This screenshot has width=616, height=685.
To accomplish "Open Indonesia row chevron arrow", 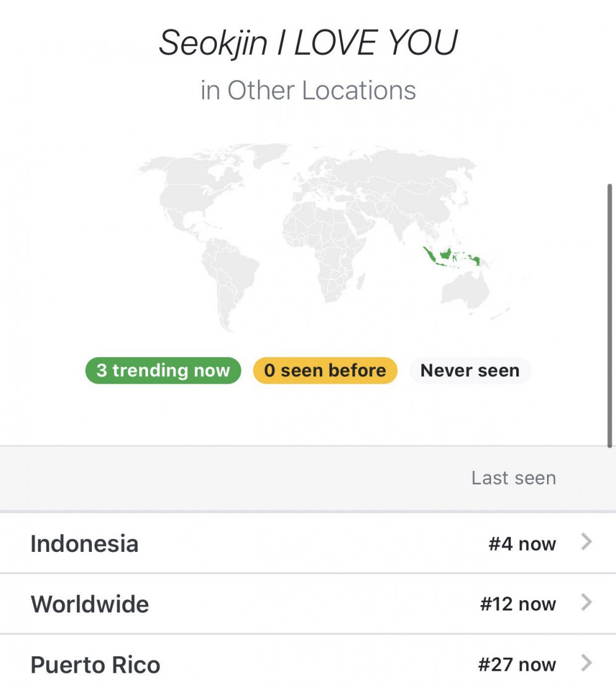I will tap(586, 541).
